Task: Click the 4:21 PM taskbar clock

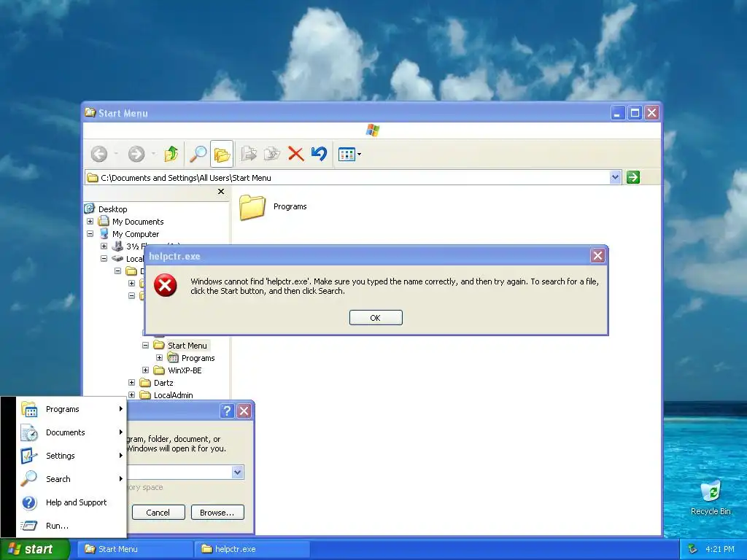Action: point(720,549)
